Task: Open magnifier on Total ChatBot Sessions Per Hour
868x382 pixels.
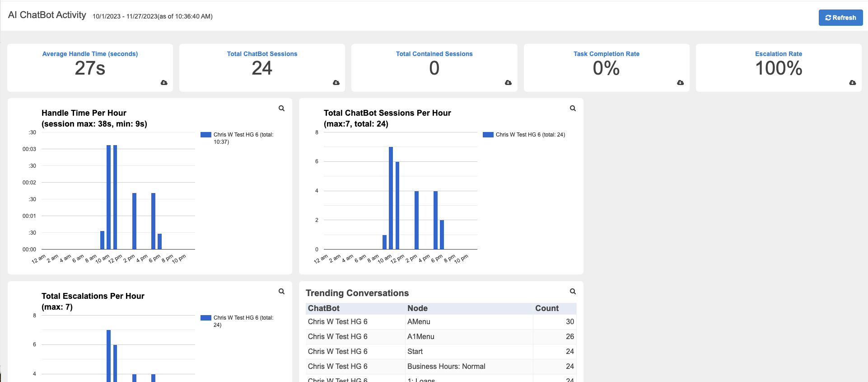Action: point(573,108)
